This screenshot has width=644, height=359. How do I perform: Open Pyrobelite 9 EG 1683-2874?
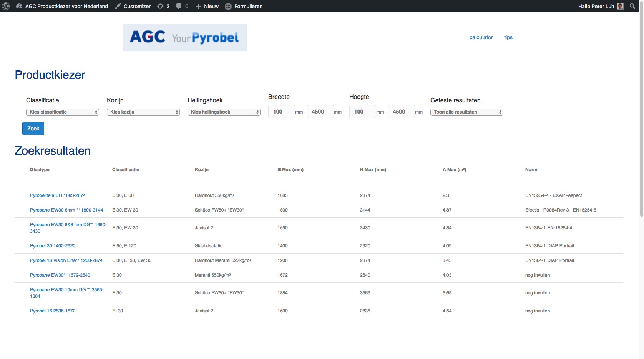pyautogui.click(x=58, y=195)
